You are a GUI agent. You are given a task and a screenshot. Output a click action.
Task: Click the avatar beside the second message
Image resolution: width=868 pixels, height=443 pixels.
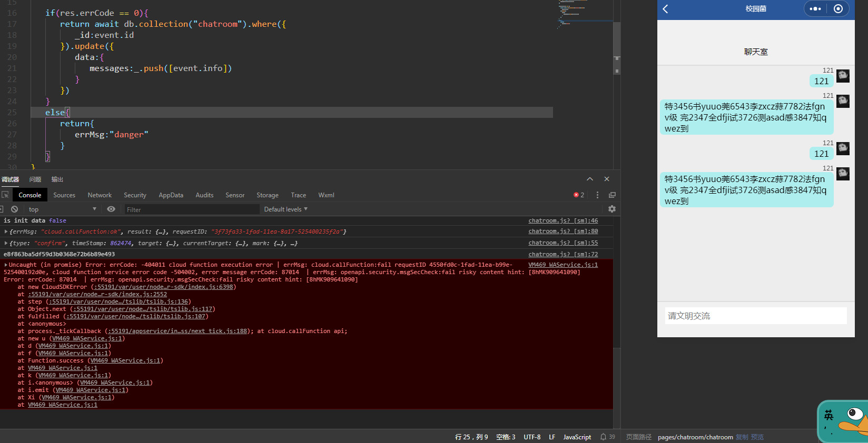(843, 101)
